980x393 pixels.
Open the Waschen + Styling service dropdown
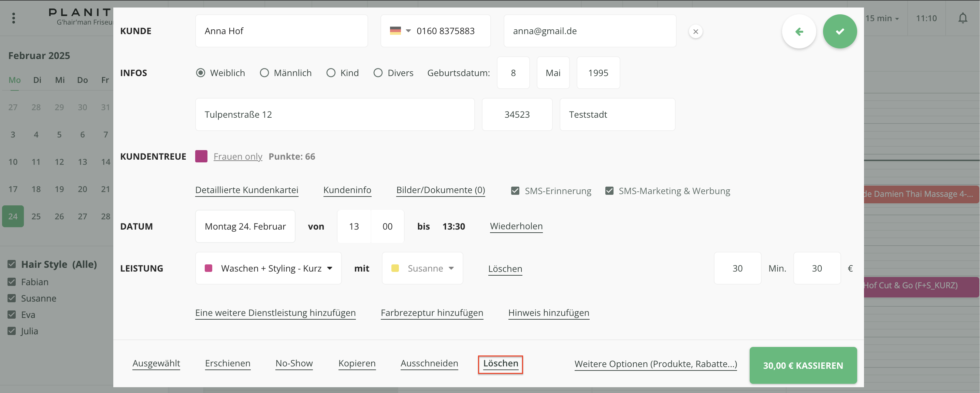pyautogui.click(x=268, y=268)
